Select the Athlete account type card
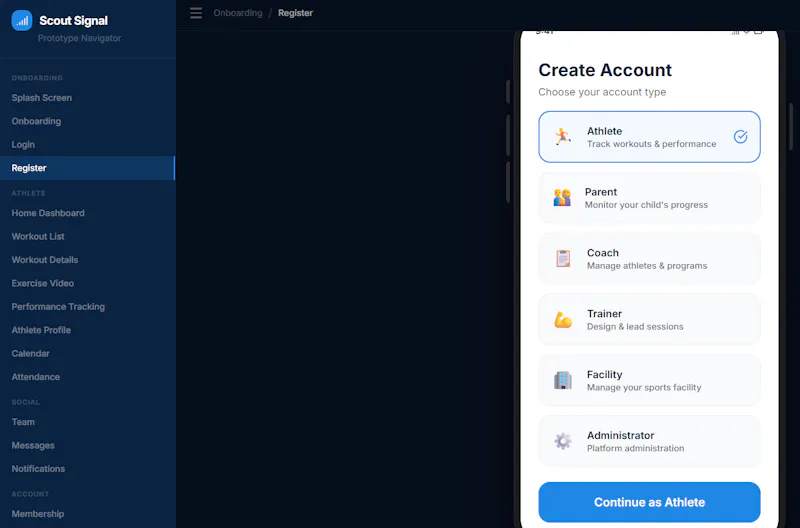The height and width of the screenshot is (528, 800). [649, 137]
